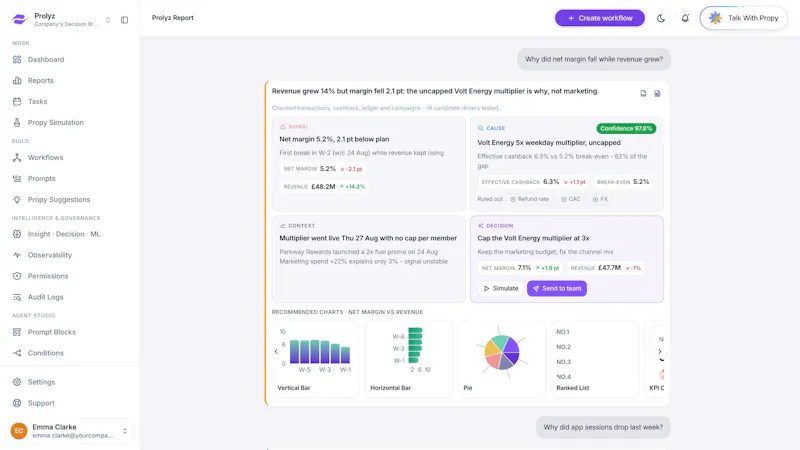Click the Prompts icon
The image size is (800, 450).
point(17,179)
